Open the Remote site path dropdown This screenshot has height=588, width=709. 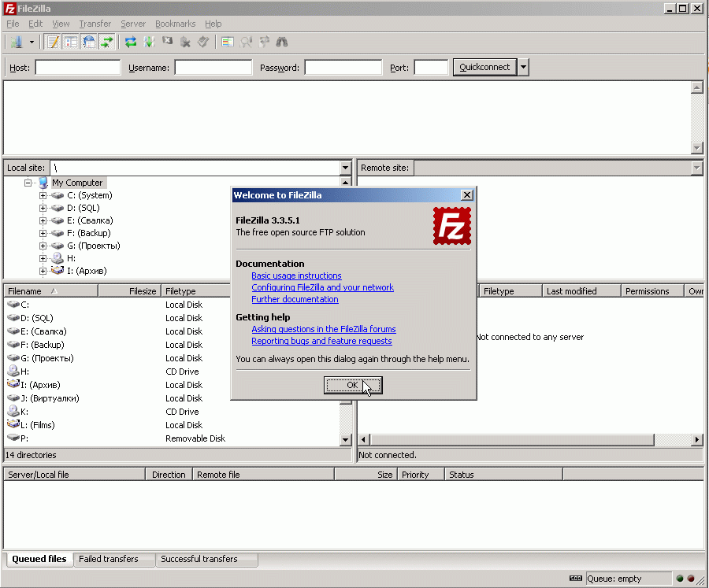coord(697,168)
